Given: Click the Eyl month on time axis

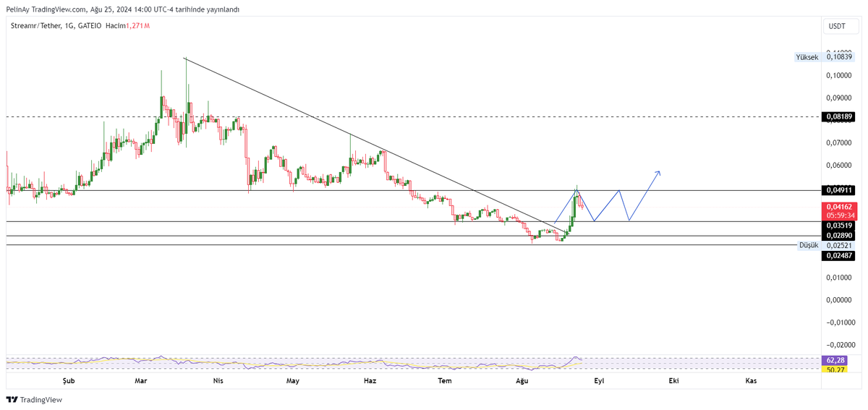Looking at the screenshot, I should (x=598, y=380).
